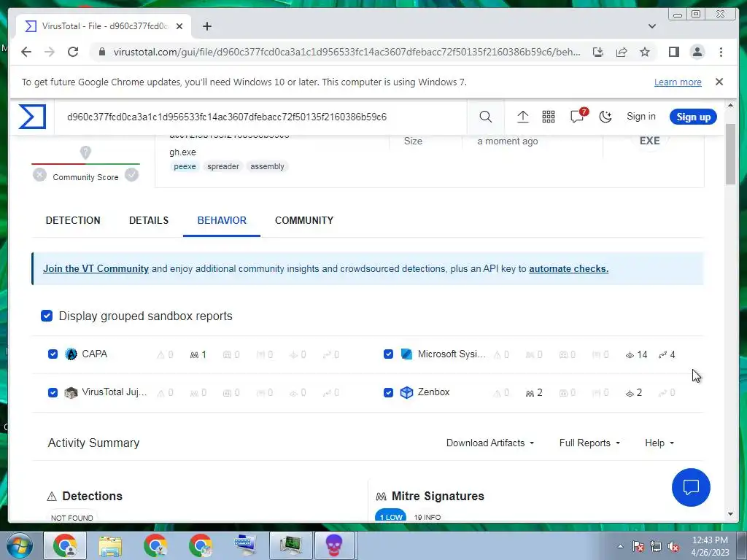Image resolution: width=747 pixels, height=560 pixels.
Task: Click the Microsoft Sysinternals logo icon
Action: pyautogui.click(x=406, y=354)
